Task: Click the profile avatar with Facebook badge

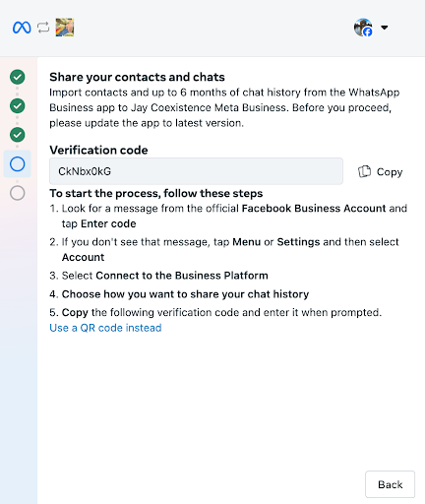Action: click(363, 28)
